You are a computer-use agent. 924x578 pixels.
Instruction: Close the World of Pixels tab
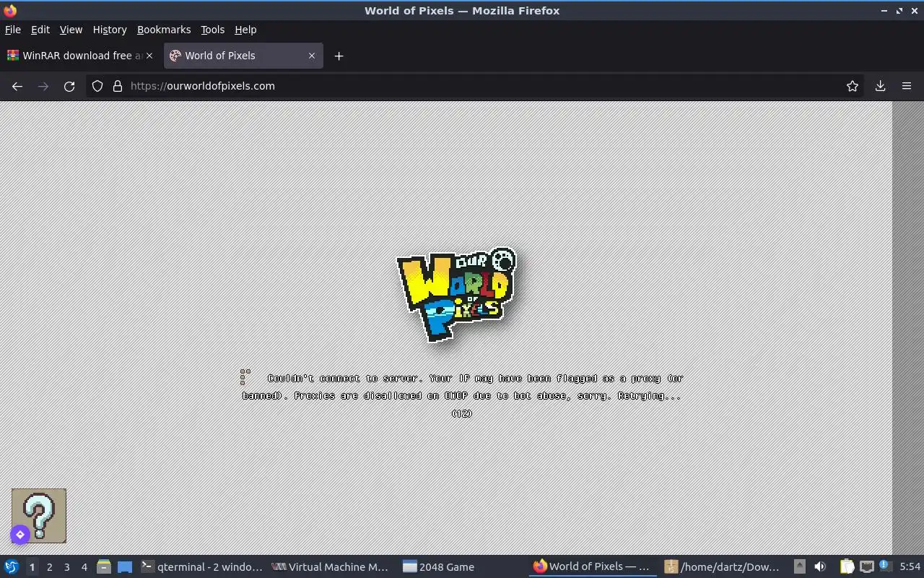pos(312,56)
